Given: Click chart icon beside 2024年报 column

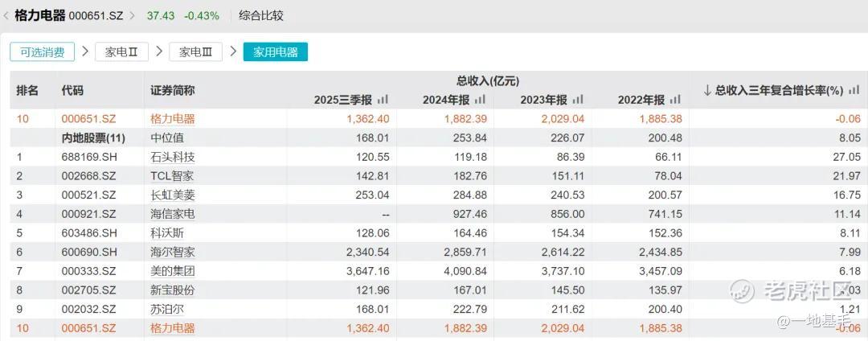Looking at the screenshot, I should pyautogui.click(x=481, y=101).
